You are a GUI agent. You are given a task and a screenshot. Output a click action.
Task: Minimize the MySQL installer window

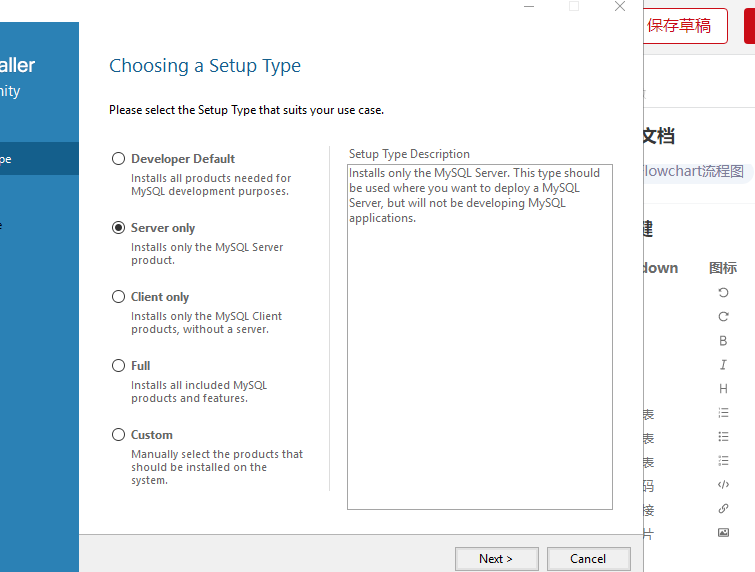click(x=529, y=6)
